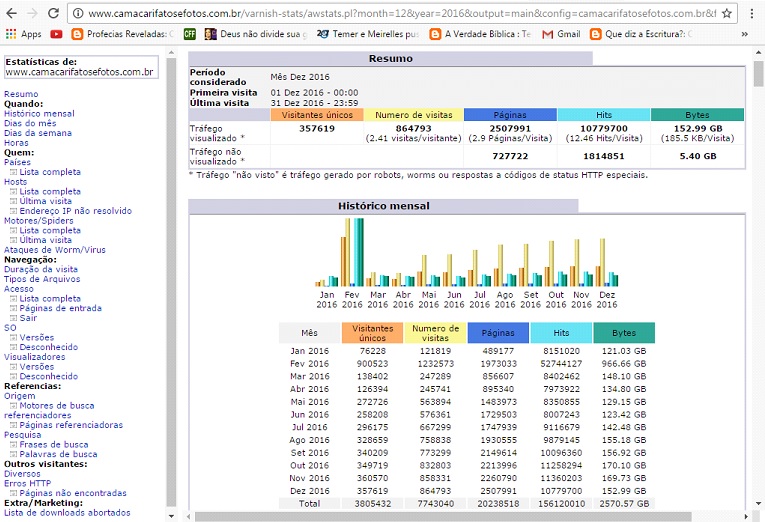Click the sidebar frame's vertical scrollbar
The height and width of the screenshot is (522, 765).
point(171,280)
